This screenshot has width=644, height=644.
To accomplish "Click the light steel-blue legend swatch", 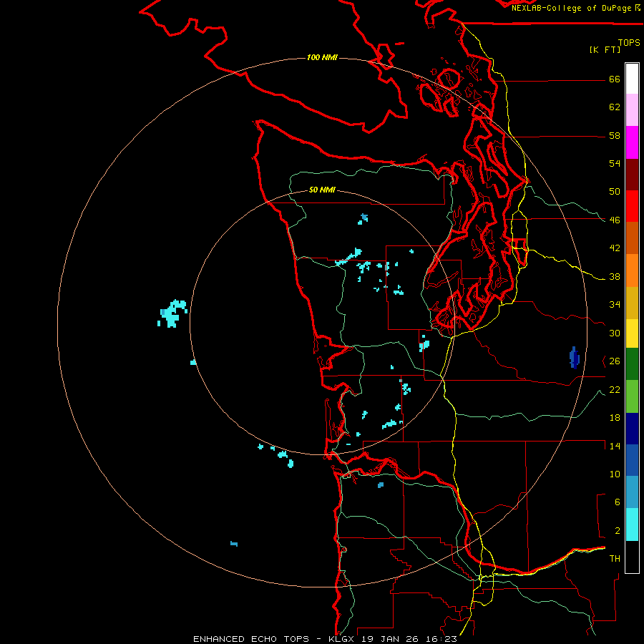I will click(632, 492).
